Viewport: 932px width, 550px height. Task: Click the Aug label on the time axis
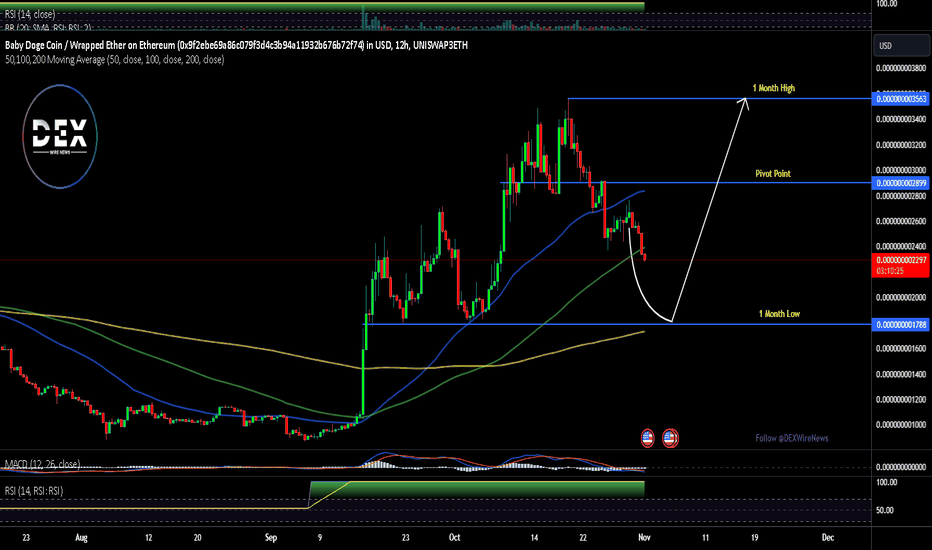(81, 538)
